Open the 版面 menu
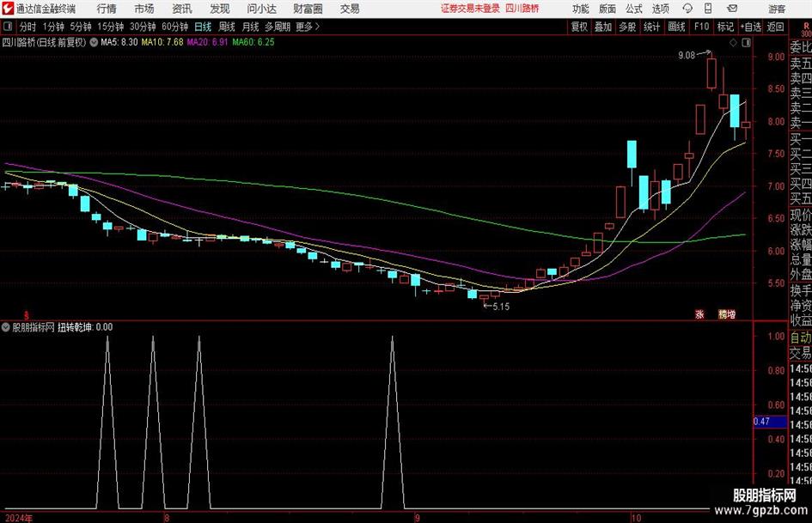 [607, 9]
